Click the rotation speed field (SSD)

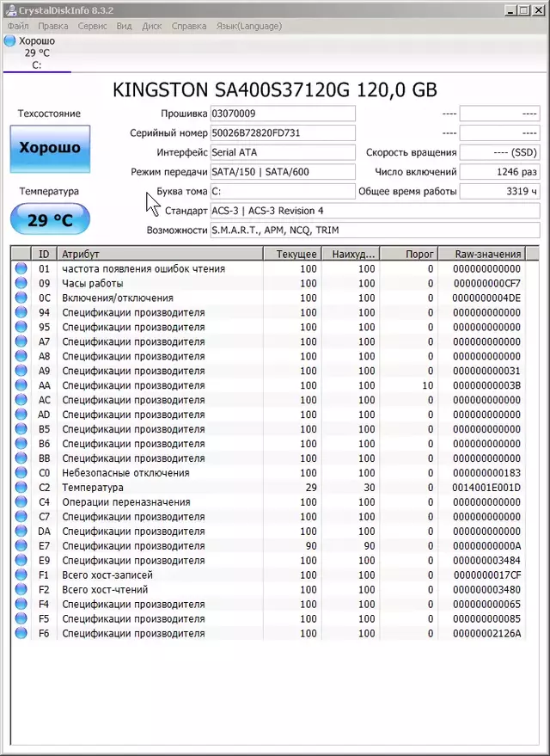(x=499, y=152)
